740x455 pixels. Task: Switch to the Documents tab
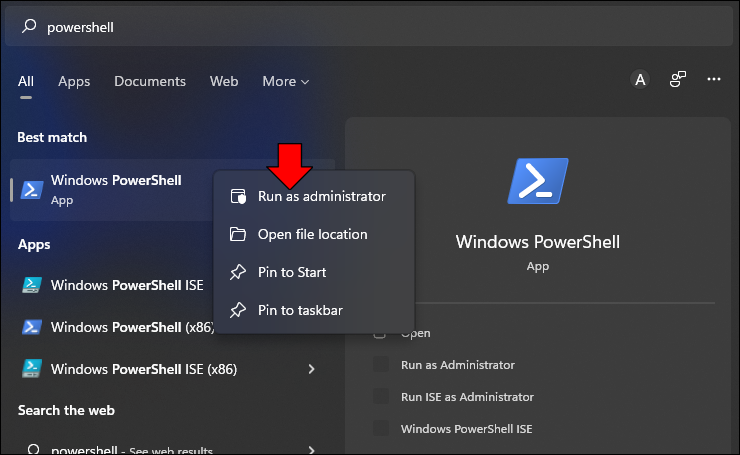point(150,81)
